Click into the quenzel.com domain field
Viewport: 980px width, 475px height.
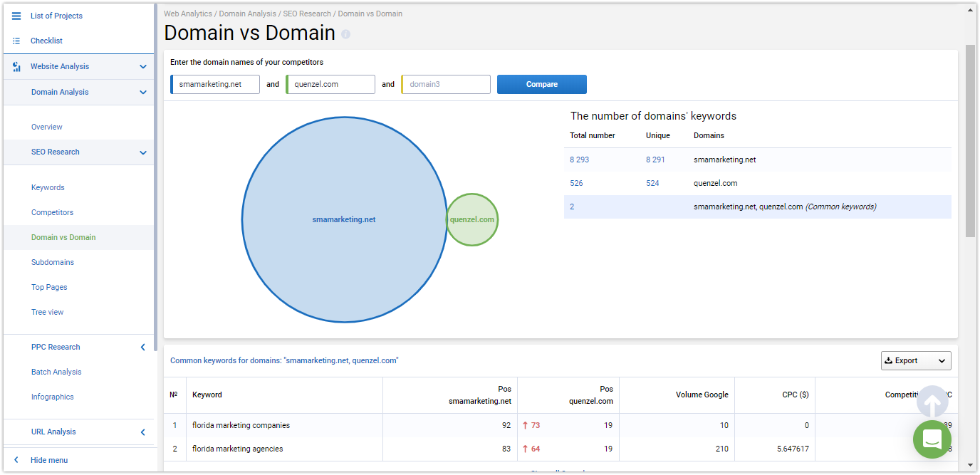tap(330, 84)
